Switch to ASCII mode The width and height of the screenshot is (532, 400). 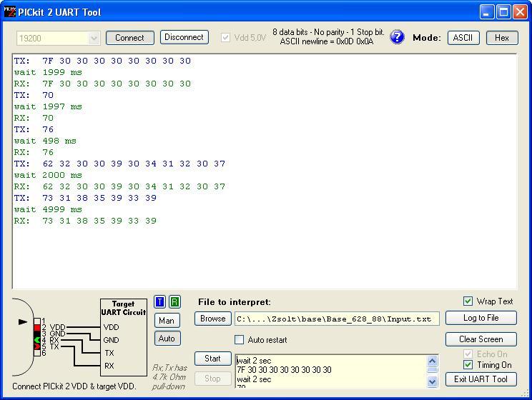click(x=463, y=38)
